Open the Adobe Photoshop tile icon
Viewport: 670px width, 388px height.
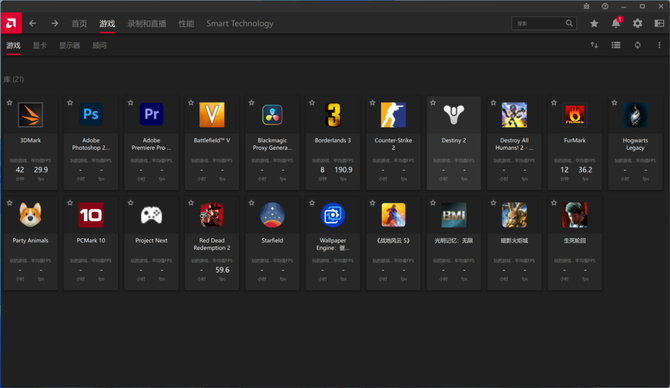point(91,115)
